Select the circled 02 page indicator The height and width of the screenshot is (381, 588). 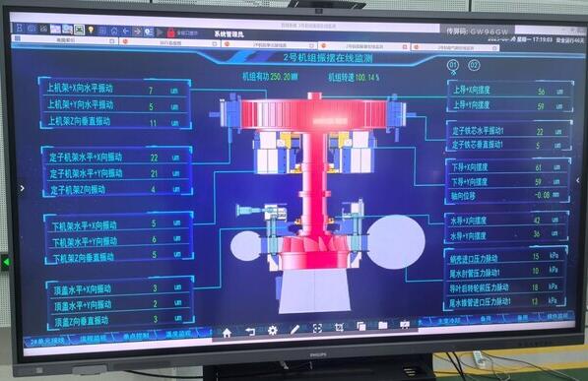[x=474, y=65]
